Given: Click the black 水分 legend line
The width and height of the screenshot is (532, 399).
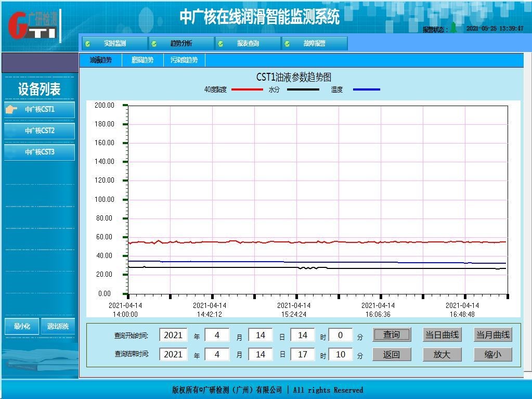Looking at the screenshot, I should click(x=303, y=89).
